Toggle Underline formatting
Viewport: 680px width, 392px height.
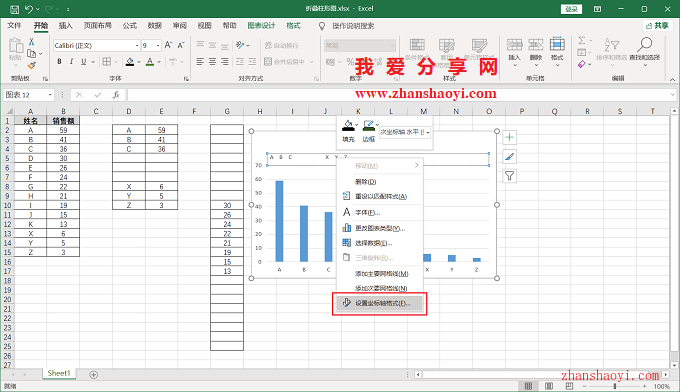tap(84, 62)
